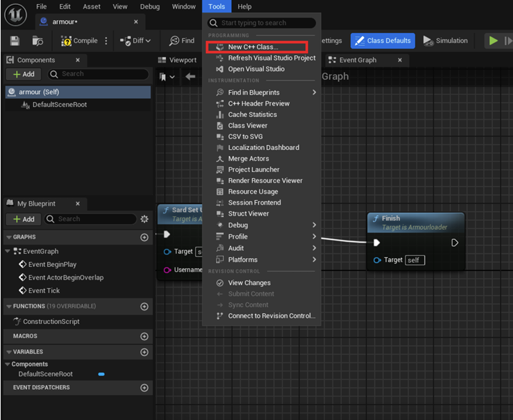Open the View menu
513x420 pixels.
coord(120,7)
